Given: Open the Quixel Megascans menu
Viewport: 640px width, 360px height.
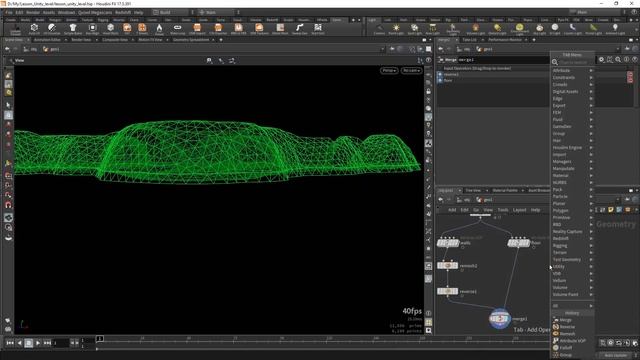Looking at the screenshot, I should point(95,12).
